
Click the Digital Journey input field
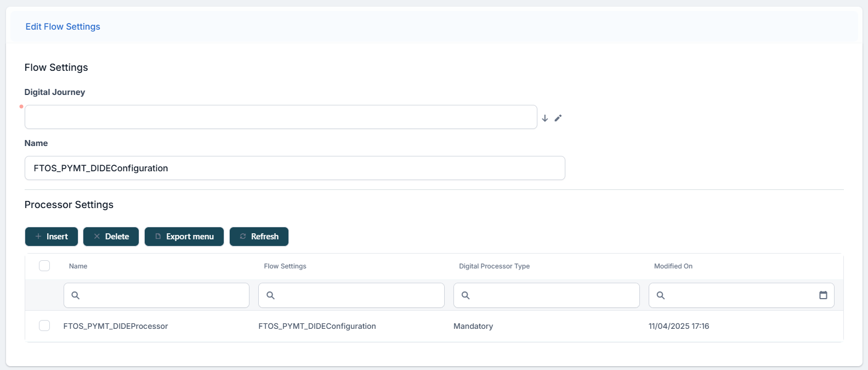pyautogui.click(x=280, y=117)
